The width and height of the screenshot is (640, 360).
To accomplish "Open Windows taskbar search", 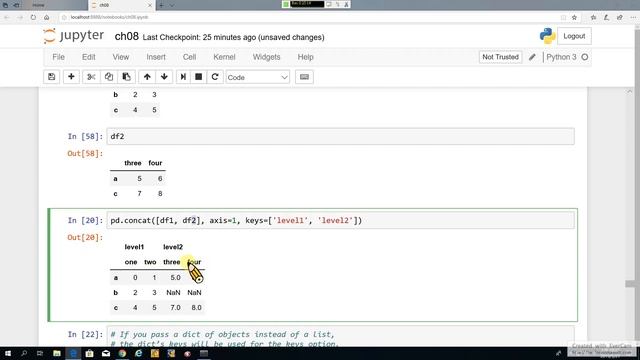I will [24, 353].
